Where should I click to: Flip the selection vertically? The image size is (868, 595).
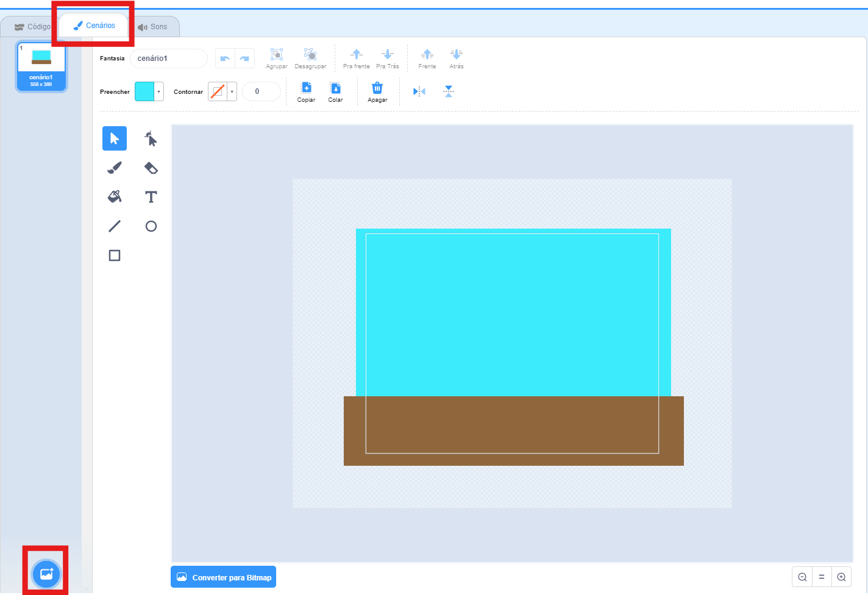449,91
